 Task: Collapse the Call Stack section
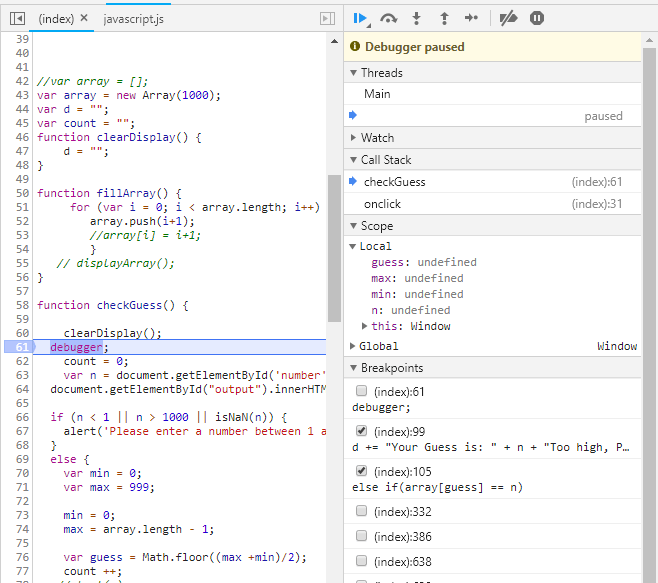353,160
